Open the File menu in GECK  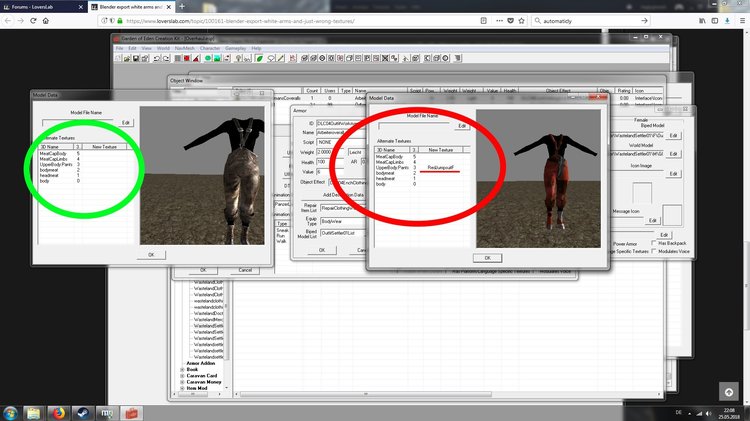click(119, 48)
